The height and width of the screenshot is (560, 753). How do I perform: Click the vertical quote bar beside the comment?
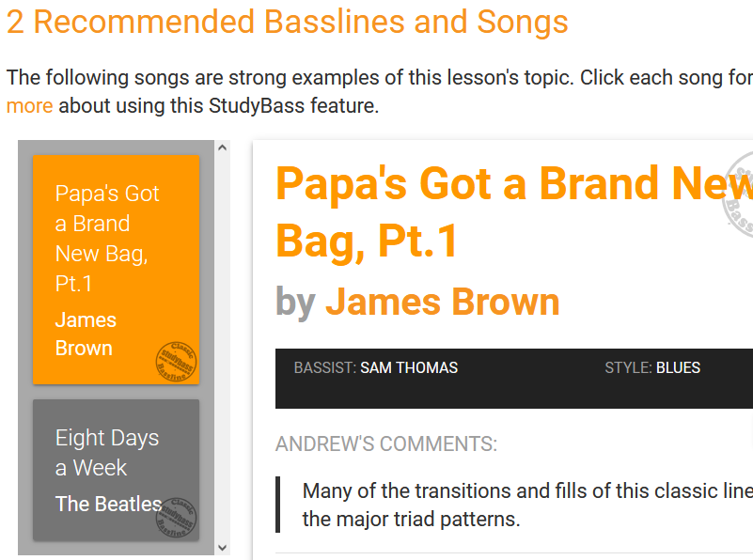[x=277, y=505]
